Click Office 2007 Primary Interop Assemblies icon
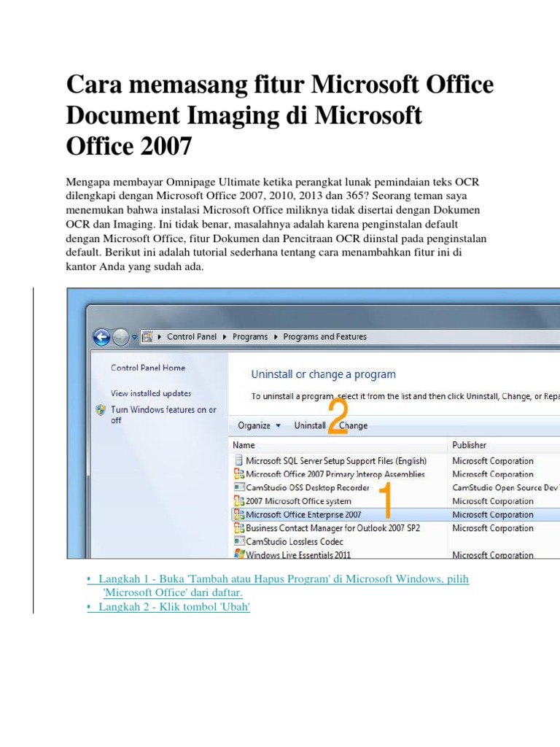The width and height of the screenshot is (560, 747). (x=238, y=474)
